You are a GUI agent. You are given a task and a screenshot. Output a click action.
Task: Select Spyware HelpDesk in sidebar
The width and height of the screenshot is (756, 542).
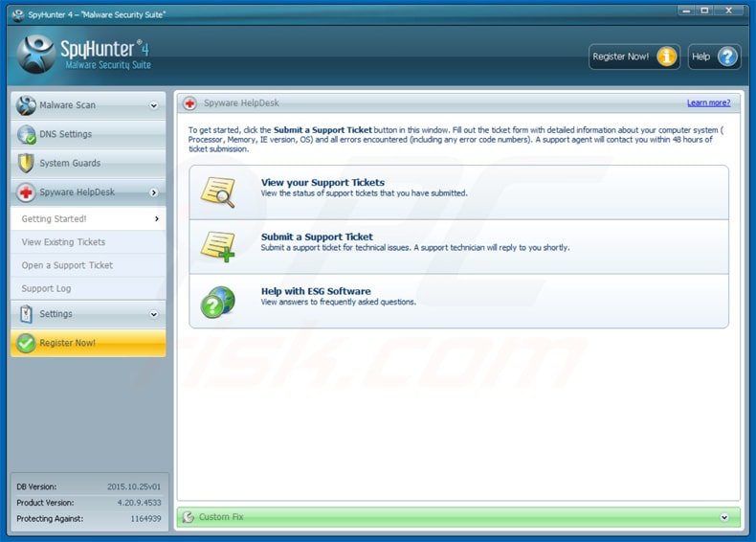88,192
